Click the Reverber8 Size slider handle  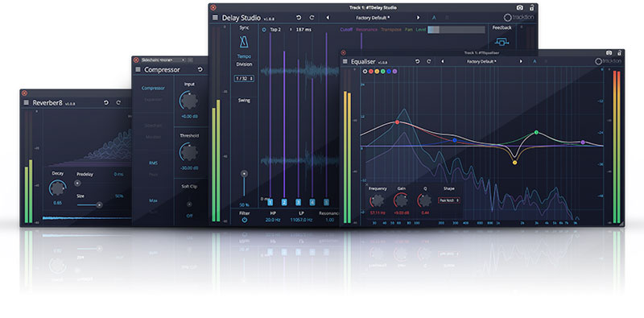(x=99, y=204)
